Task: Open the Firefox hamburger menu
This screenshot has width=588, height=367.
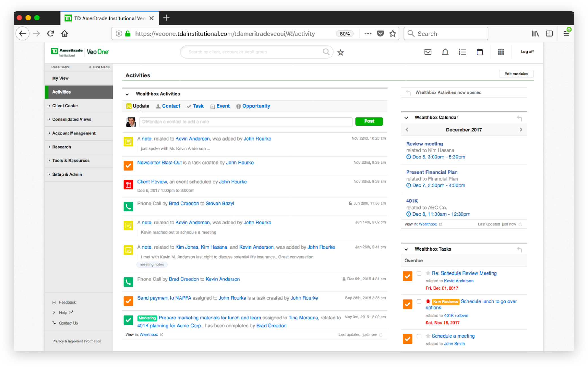Action: tap(566, 34)
